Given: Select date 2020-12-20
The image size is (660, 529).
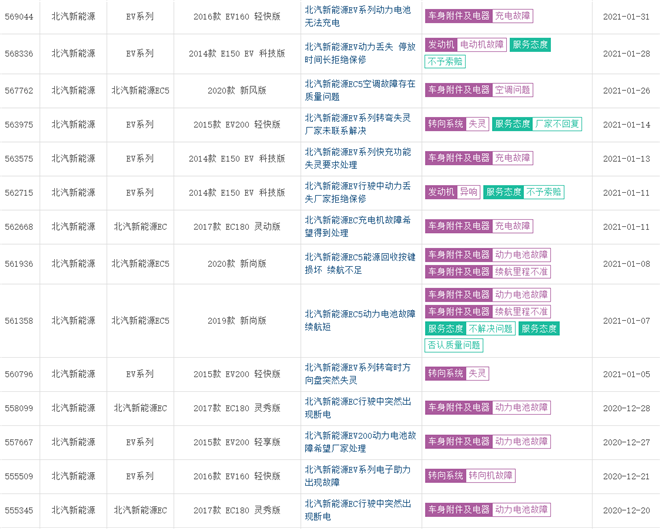Looking at the screenshot, I should click(x=626, y=510).
